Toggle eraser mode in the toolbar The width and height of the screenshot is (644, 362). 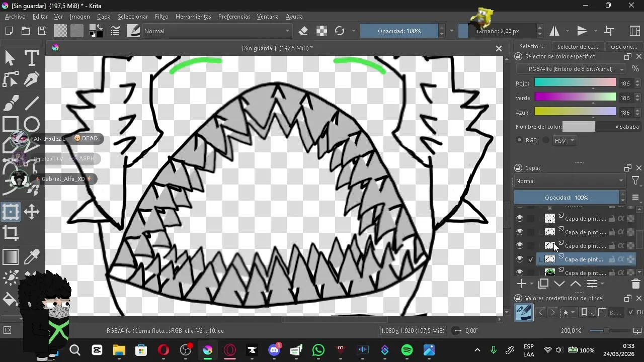[303, 31]
